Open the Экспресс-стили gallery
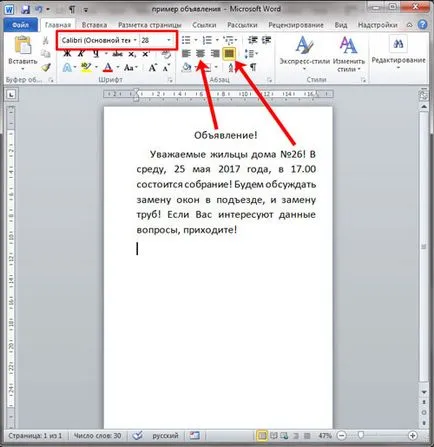Image resolution: width=434 pixels, height=447 pixels. 304,53
